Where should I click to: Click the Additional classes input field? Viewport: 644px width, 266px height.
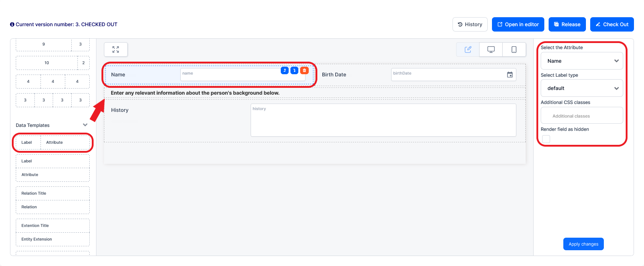pyautogui.click(x=582, y=116)
